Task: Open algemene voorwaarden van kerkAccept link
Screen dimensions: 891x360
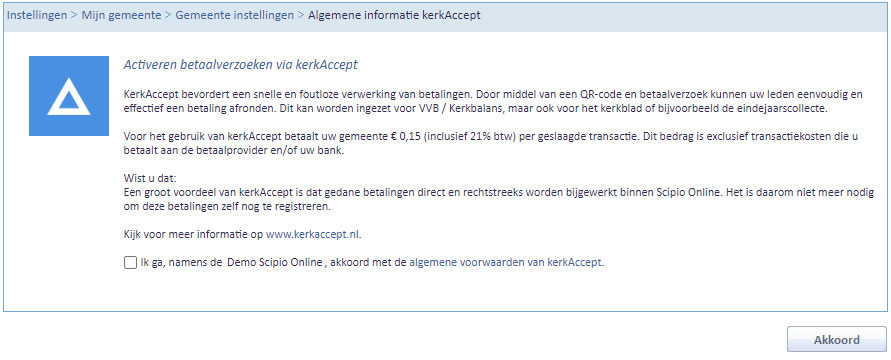Action: [505, 263]
